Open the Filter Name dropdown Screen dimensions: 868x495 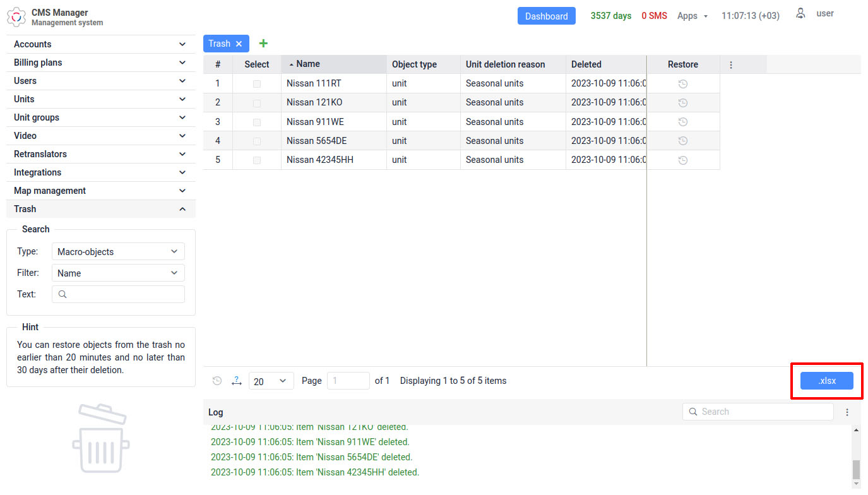coord(118,273)
